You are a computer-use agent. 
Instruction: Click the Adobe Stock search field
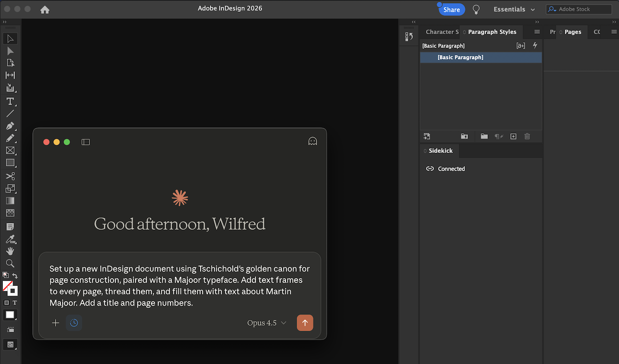[578, 9]
